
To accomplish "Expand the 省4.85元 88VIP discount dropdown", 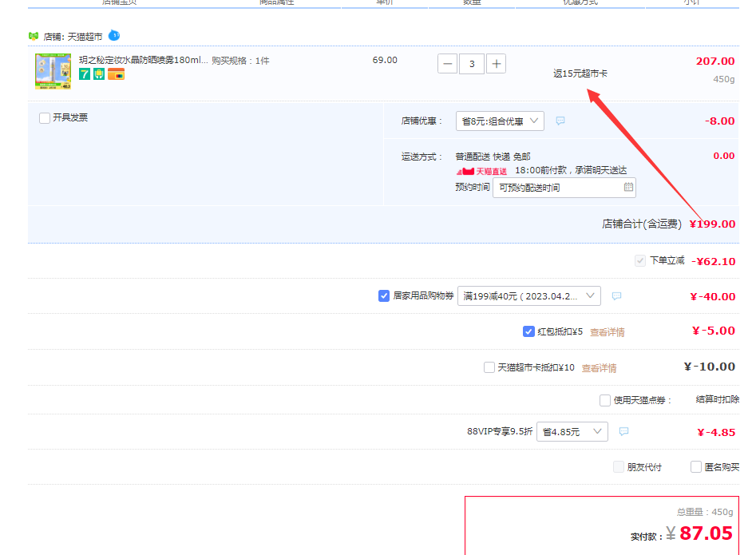I will (x=572, y=431).
